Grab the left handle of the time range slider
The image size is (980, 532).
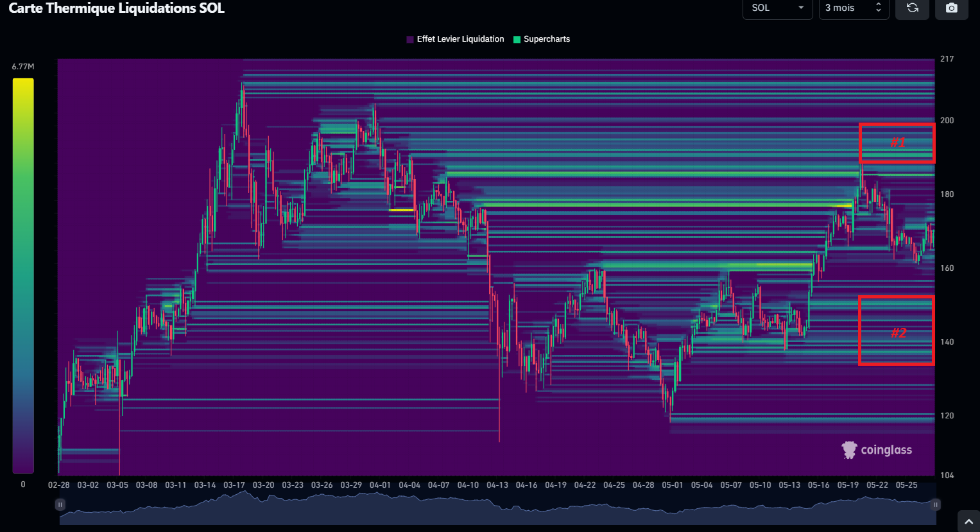pyautogui.click(x=60, y=504)
